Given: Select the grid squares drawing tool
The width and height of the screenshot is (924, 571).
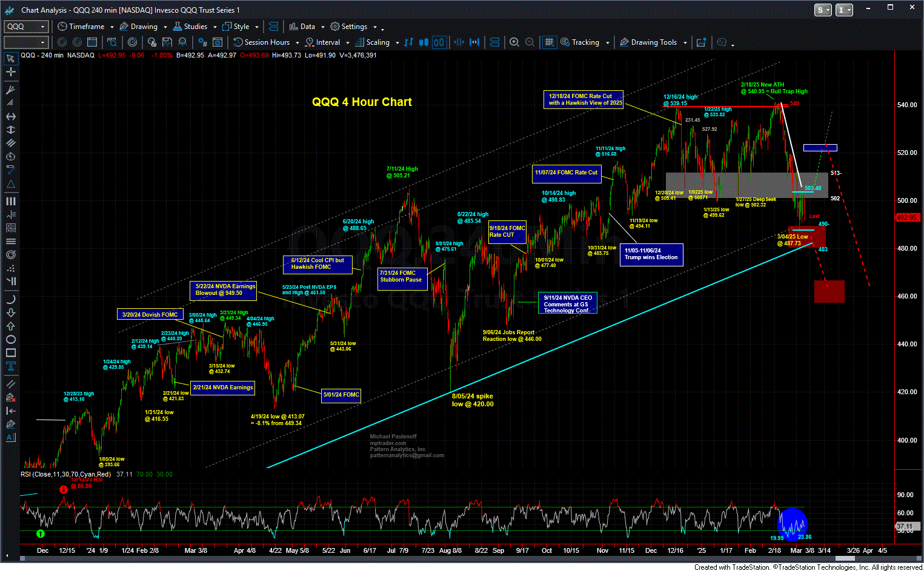Looking at the screenshot, I should click(10, 228).
